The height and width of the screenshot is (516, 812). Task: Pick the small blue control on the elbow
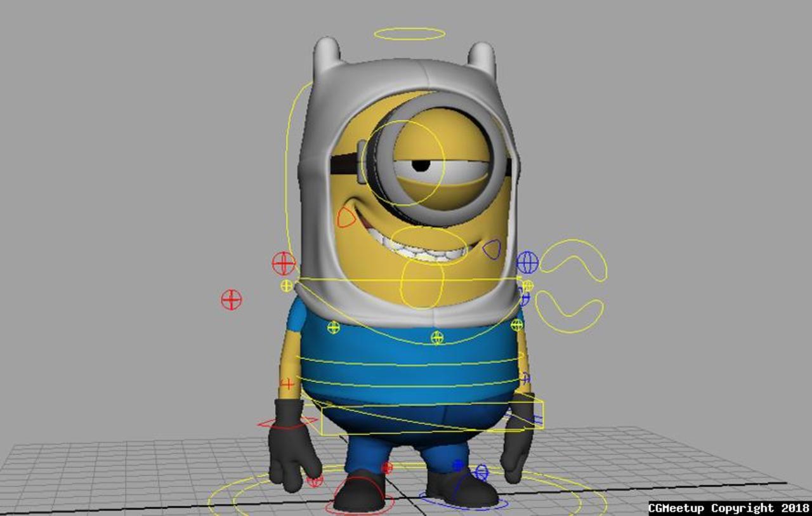525,378
